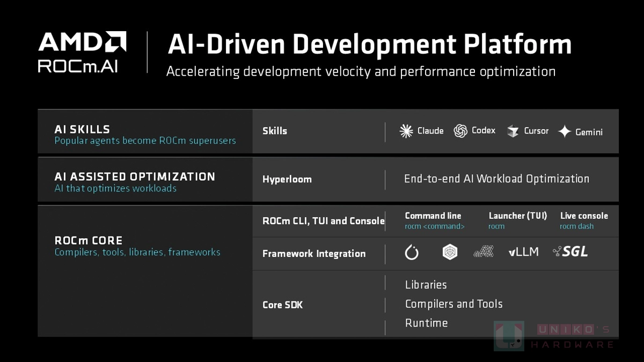Click the "AI ASSISTED OPTIMIZATION" heading
Viewport: 644px width, 362px height.
tap(135, 176)
